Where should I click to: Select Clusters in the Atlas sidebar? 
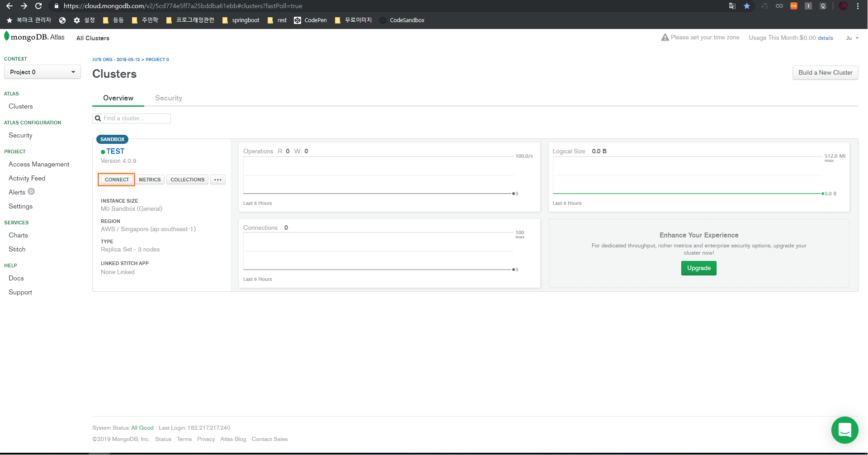click(21, 106)
